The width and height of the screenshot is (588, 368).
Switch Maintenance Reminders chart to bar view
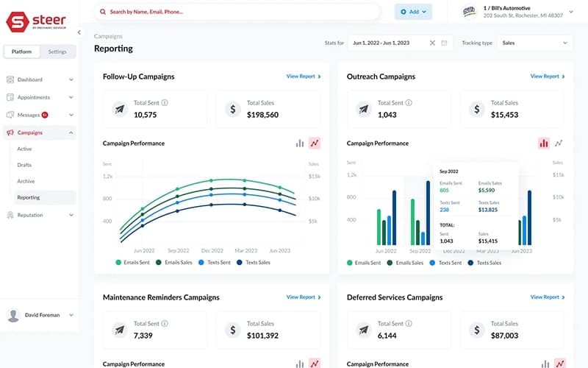[x=300, y=364]
